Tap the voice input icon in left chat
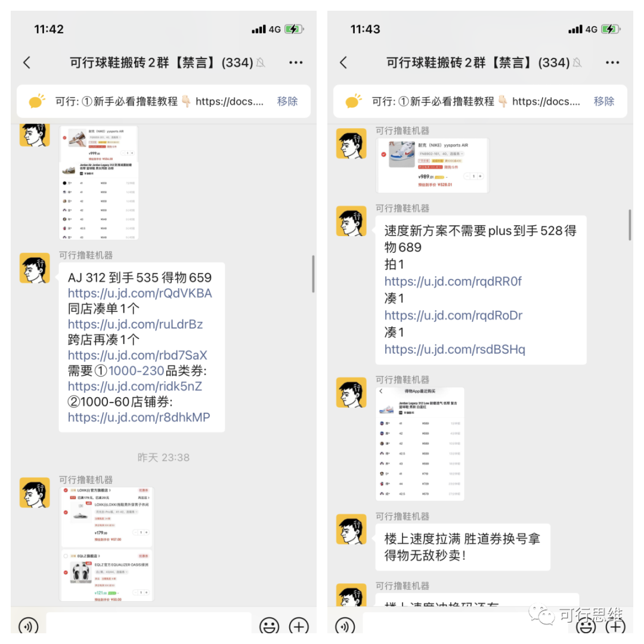This screenshot has height=644, width=644. click(29, 626)
